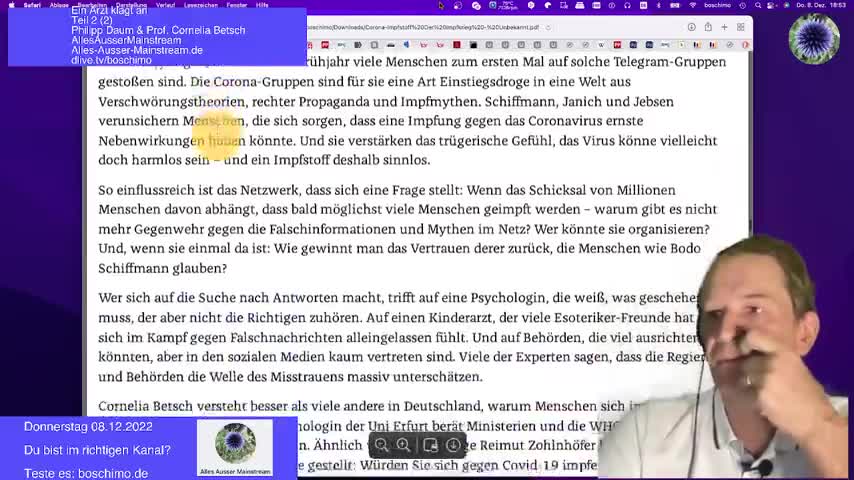Click the Wikipedia 'W' favorite
This screenshot has height=480, width=854.
[601, 45]
